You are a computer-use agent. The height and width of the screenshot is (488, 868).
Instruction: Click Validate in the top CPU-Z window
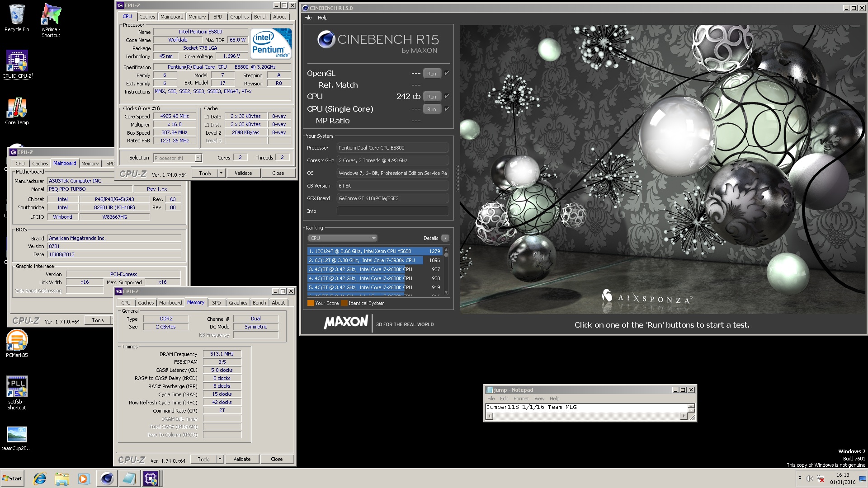click(243, 173)
